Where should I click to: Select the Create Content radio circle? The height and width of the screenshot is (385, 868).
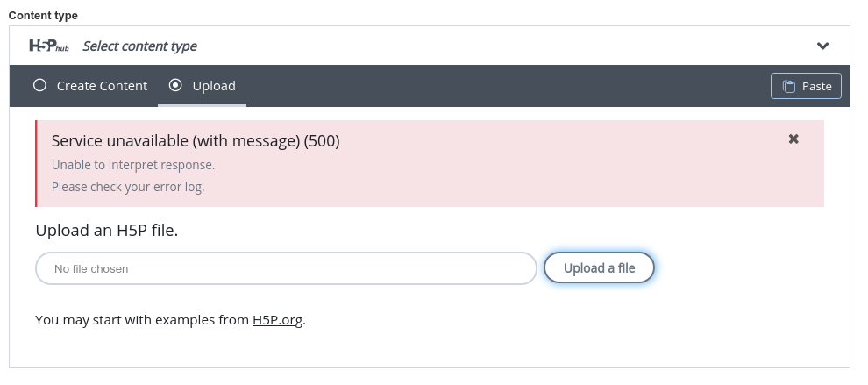pos(39,85)
